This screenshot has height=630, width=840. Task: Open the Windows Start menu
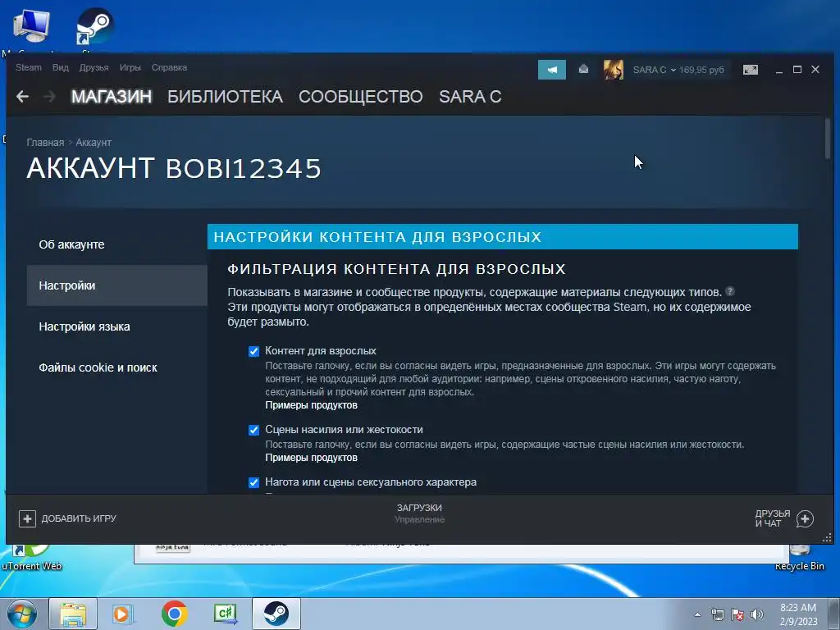tap(22, 614)
